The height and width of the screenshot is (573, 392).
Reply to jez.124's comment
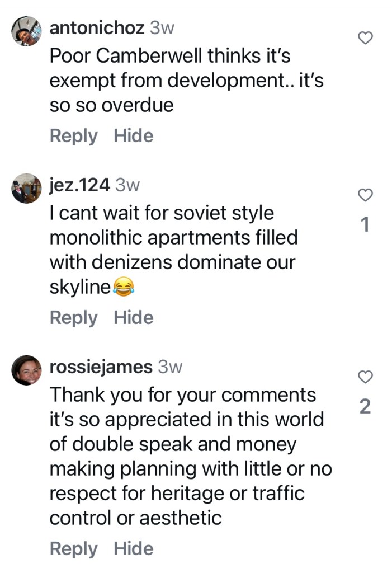click(73, 318)
